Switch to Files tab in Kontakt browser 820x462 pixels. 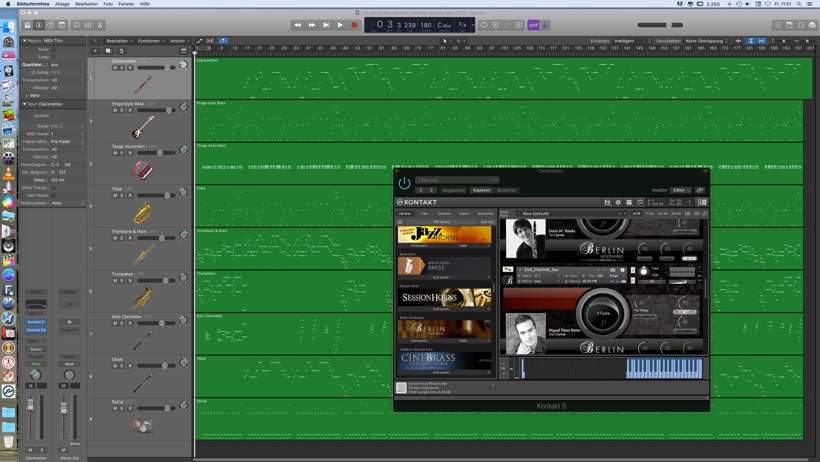point(425,213)
